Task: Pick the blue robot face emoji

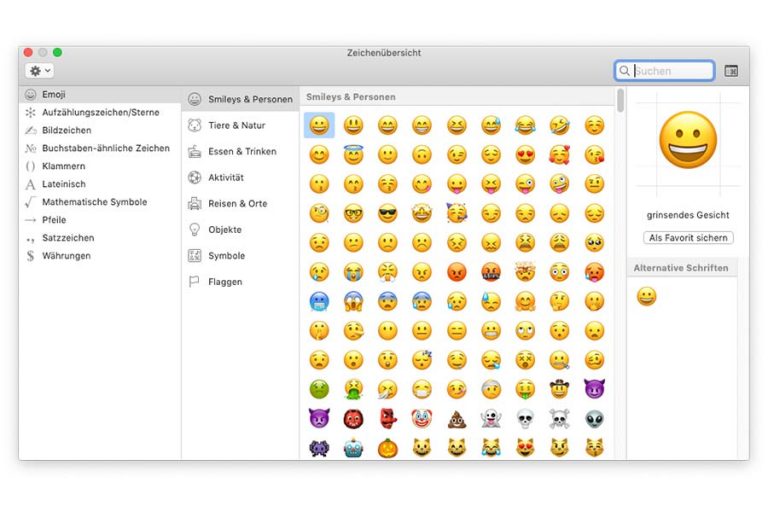Action: point(353,448)
